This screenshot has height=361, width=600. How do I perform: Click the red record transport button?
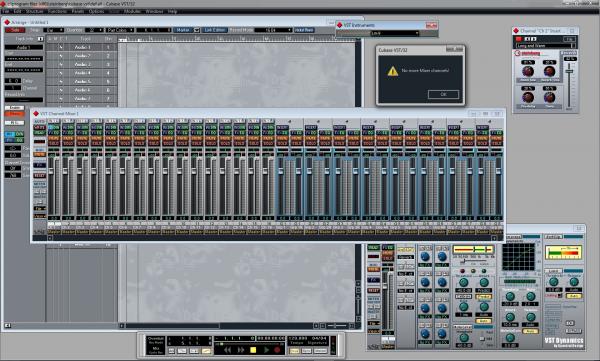coord(278,350)
